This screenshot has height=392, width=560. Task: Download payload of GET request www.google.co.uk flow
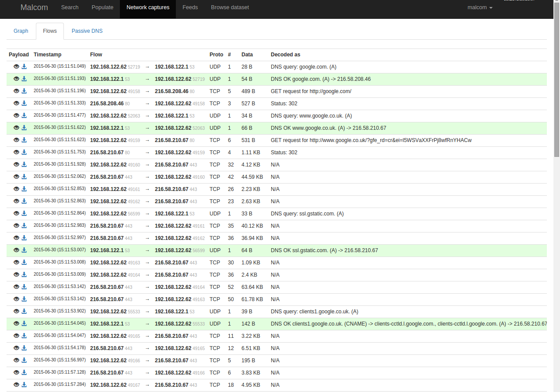24,140
